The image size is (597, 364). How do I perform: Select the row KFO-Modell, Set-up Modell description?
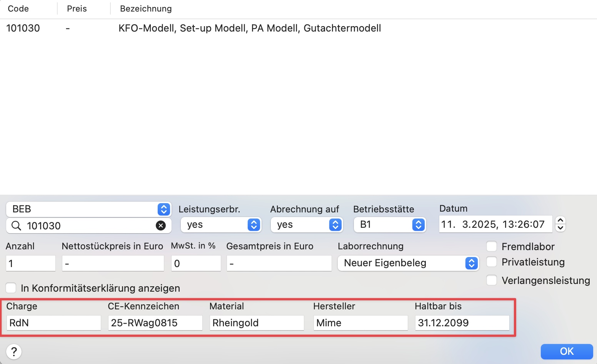click(x=250, y=28)
